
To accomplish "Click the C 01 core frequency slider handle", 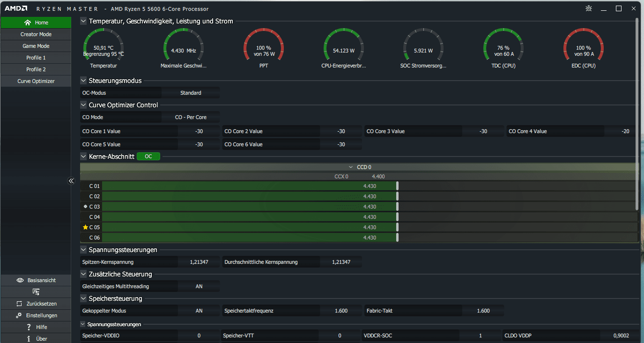I will tap(398, 186).
